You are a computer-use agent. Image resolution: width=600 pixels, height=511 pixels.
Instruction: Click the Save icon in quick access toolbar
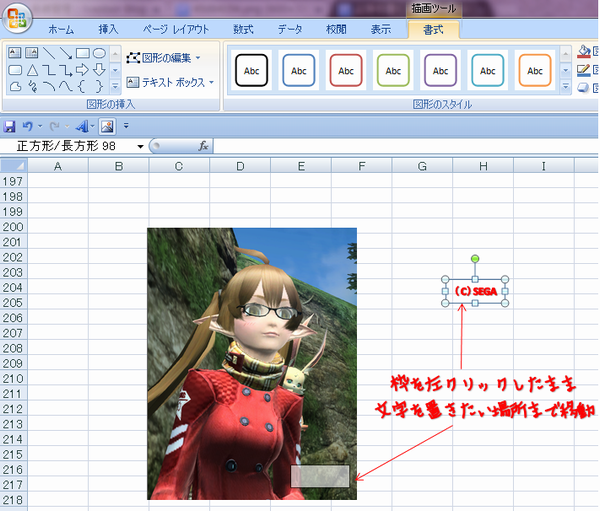point(9,126)
